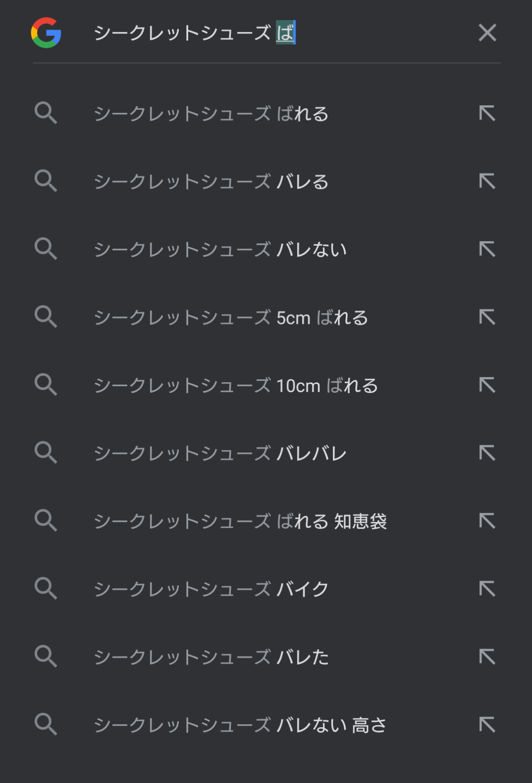532x783 pixels.
Task: Tap search icon beside バレバレ suggestion
Action: coord(46,452)
